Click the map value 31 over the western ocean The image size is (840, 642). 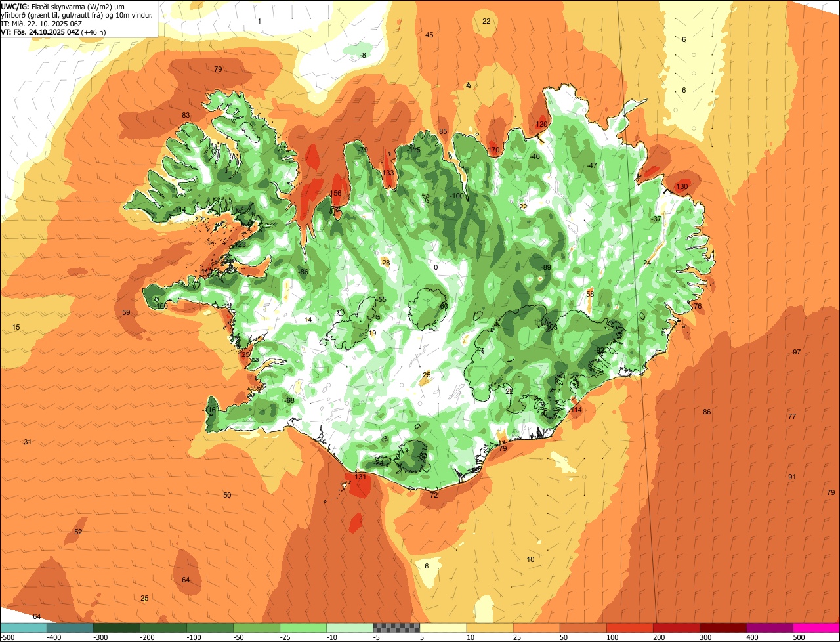click(x=28, y=442)
